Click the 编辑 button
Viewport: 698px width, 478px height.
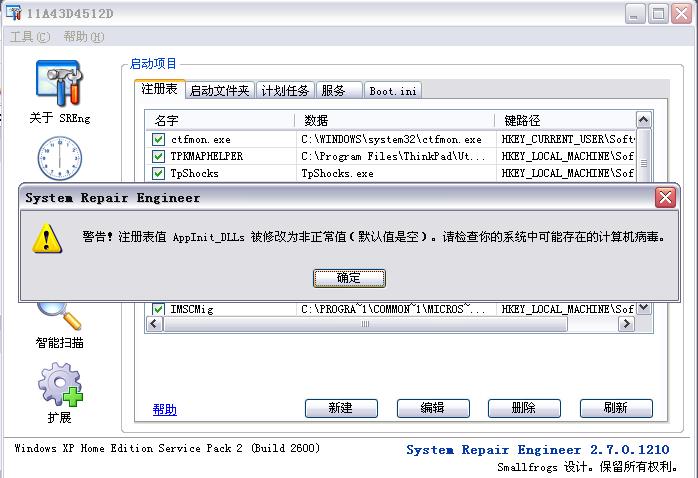coord(433,408)
